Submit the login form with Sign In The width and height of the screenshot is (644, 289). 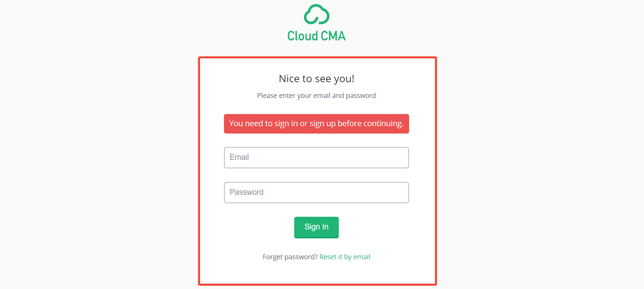point(316,227)
